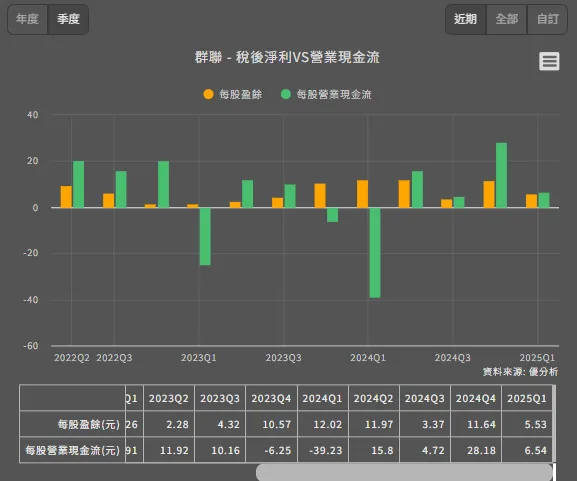Click the 4.32 earnings cell
Screen dimensions: 577x481
tap(220, 424)
